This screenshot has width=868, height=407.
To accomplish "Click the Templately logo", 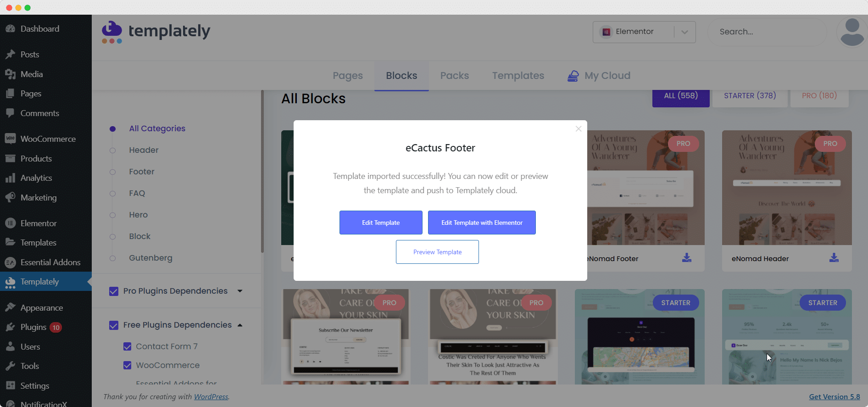I will [156, 32].
